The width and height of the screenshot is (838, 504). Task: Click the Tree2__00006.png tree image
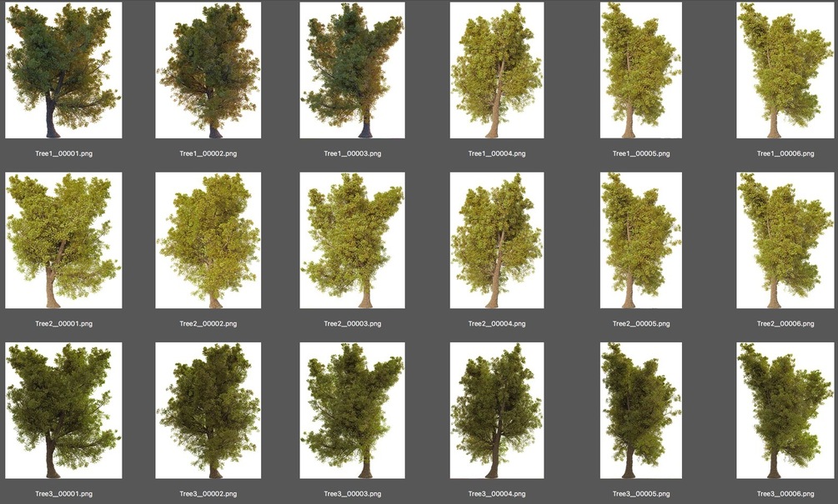[784, 241]
